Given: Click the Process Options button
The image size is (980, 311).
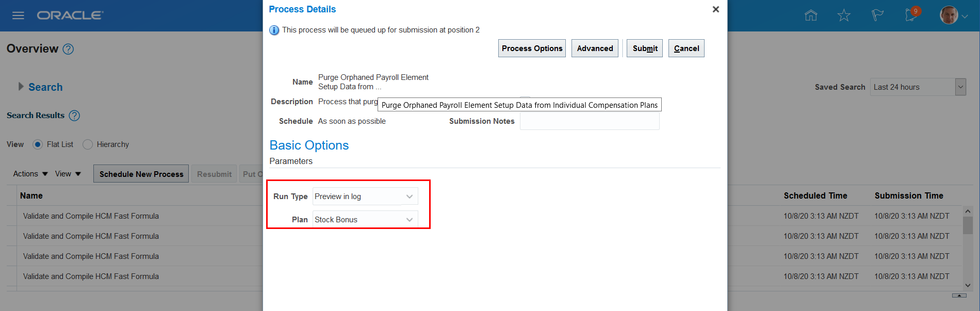Looking at the screenshot, I should coord(532,48).
